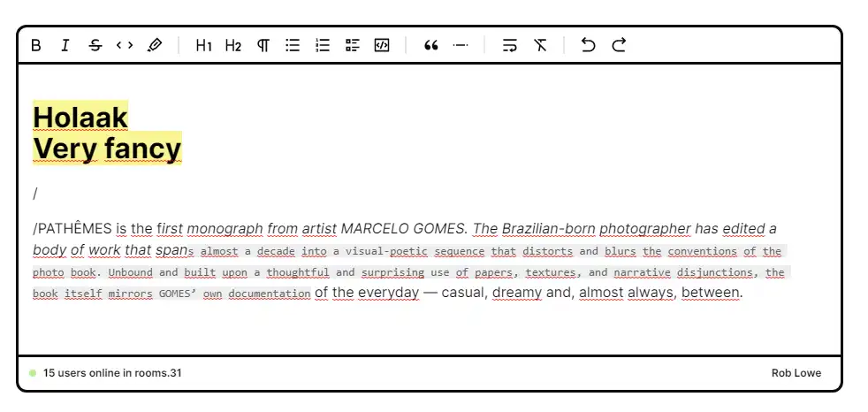Insert a horizontal rule

tap(460, 45)
